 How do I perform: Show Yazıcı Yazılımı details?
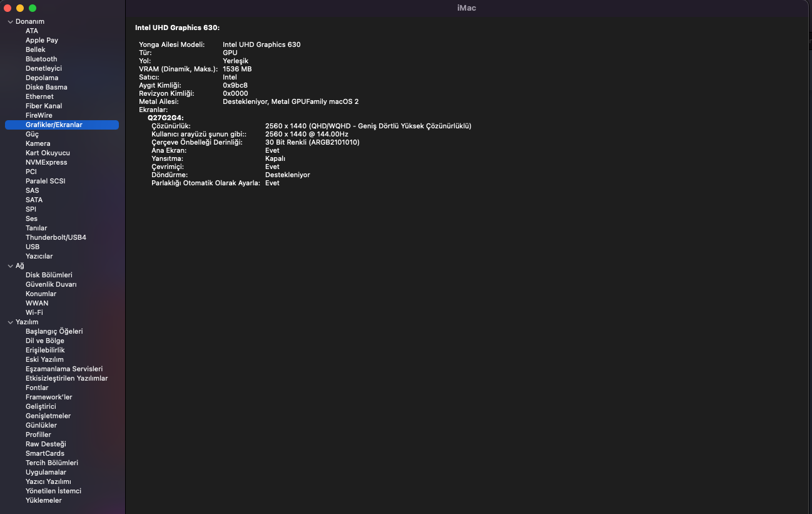(x=48, y=481)
